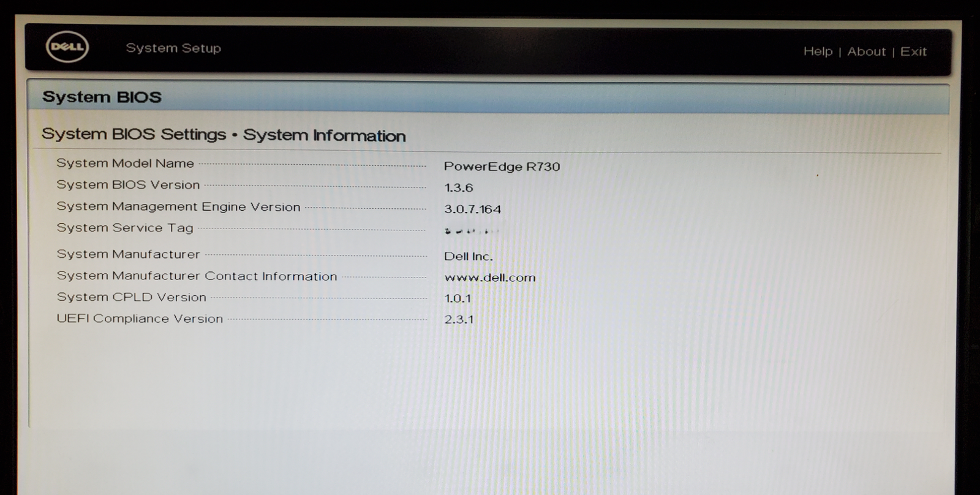
Task: Click the System Setup title text
Action: [x=173, y=48]
